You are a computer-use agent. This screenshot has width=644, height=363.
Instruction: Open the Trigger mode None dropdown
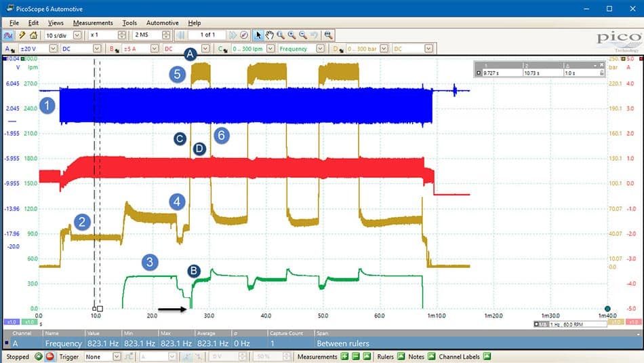click(117, 356)
